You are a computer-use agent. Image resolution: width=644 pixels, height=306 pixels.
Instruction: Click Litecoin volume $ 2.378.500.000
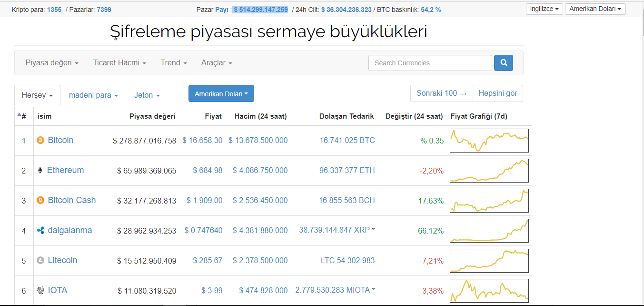tap(260, 260)
